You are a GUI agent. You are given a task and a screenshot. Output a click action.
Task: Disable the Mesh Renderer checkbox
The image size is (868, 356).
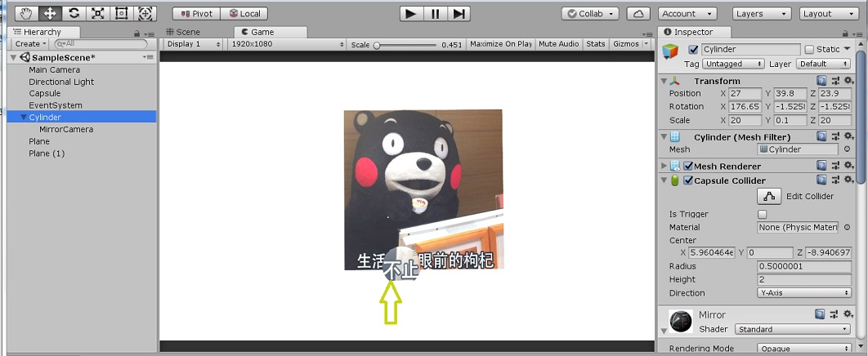[688, 166]
